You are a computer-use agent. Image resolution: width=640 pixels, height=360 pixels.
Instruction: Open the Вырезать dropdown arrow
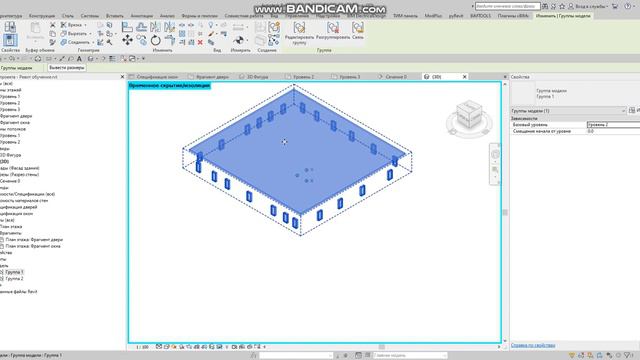point(90,33)
